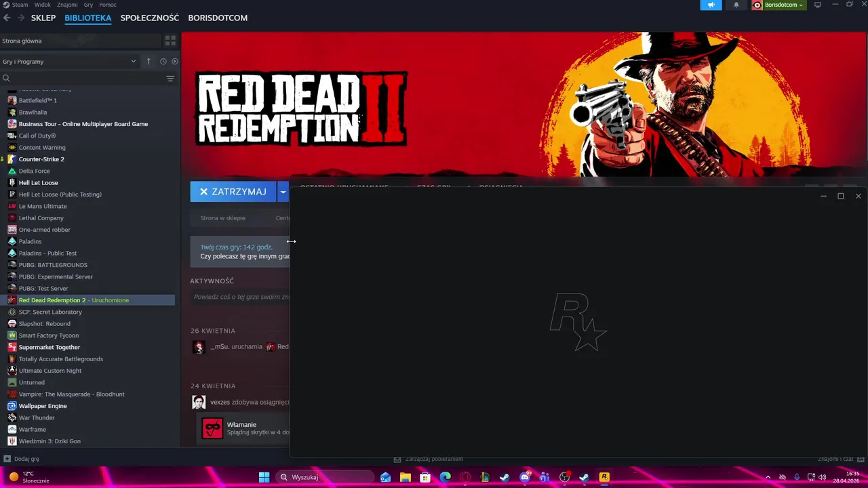The image size is (868, 488).
Task: Click the Content Warning game icon
Action: pos(12,147)
